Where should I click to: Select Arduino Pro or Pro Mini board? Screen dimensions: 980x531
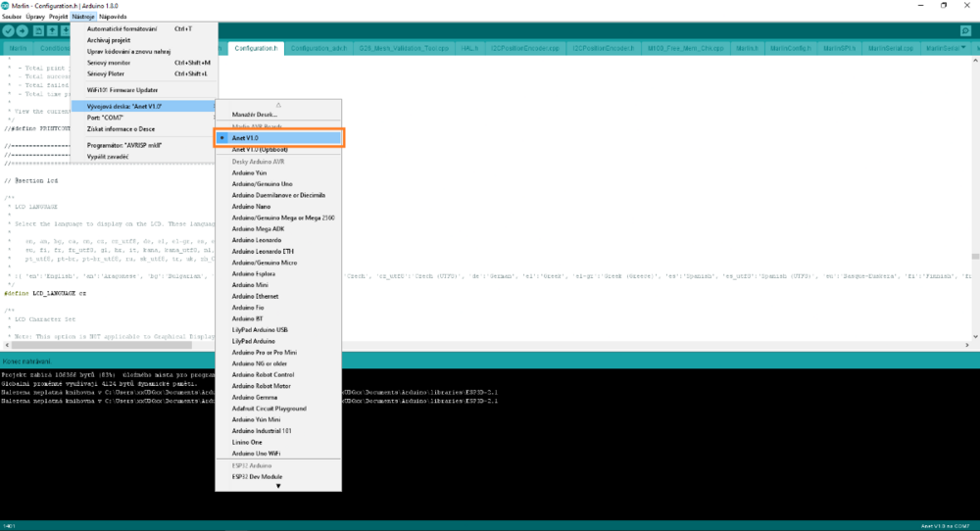coord(278,353)
